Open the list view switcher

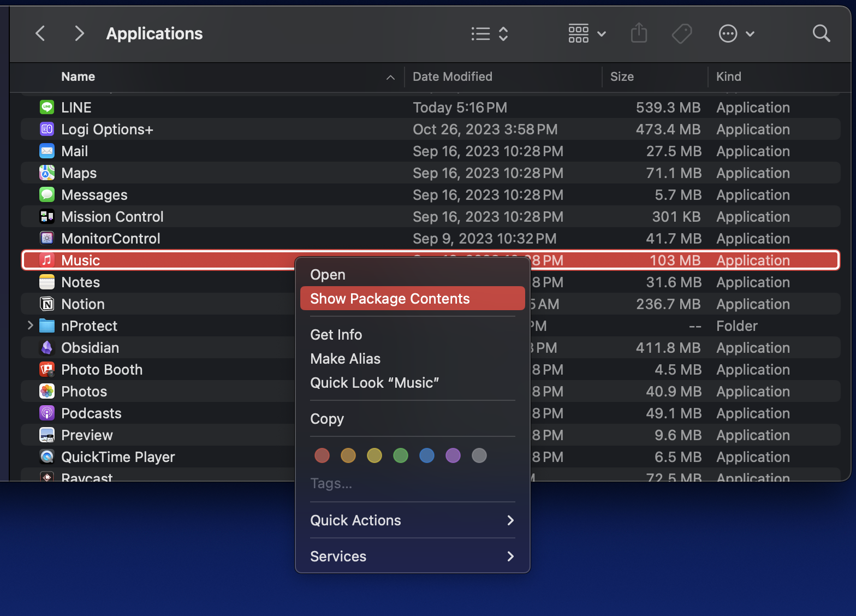point(490,34)
